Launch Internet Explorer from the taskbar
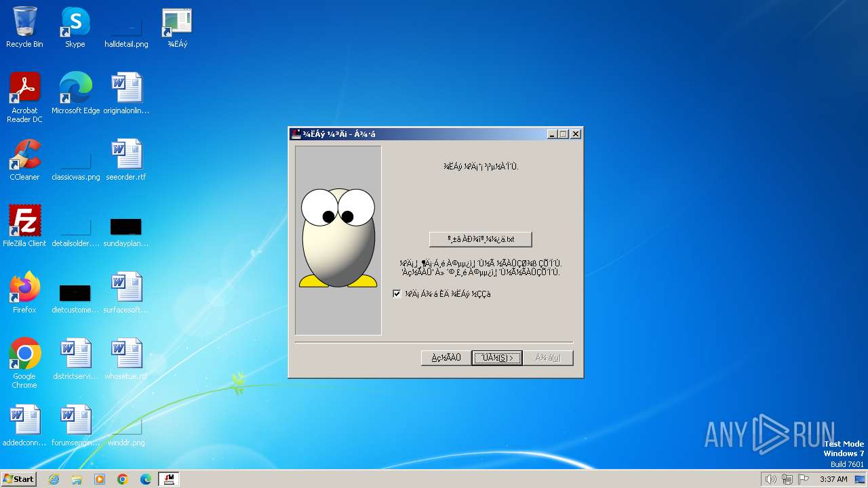The width and height of the screenshot is (868, 488). tap(54, 479)
